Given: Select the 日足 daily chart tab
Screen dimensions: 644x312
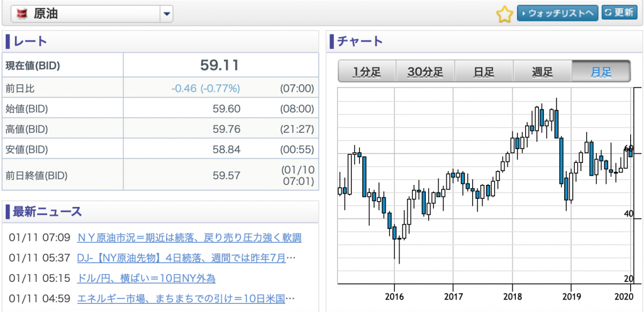Looking at the screenshot, I should pos(484,72).
